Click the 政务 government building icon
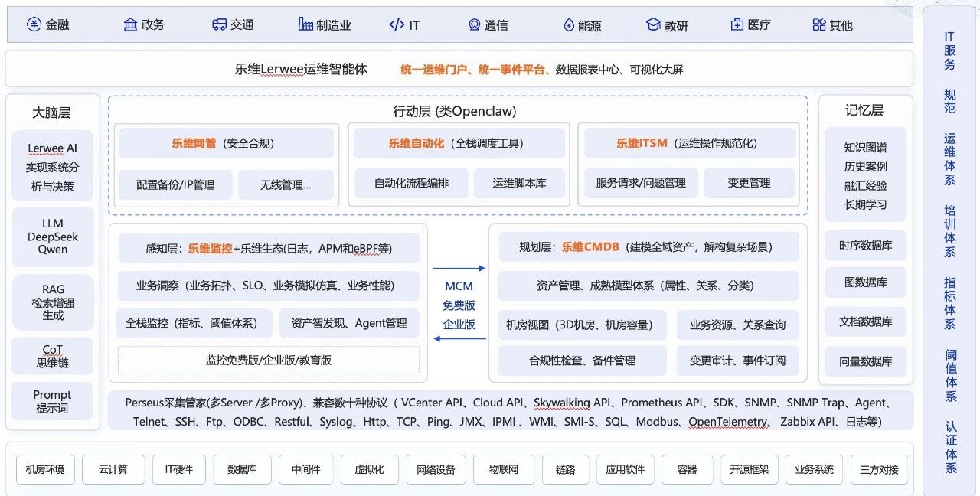 (130, 24)
